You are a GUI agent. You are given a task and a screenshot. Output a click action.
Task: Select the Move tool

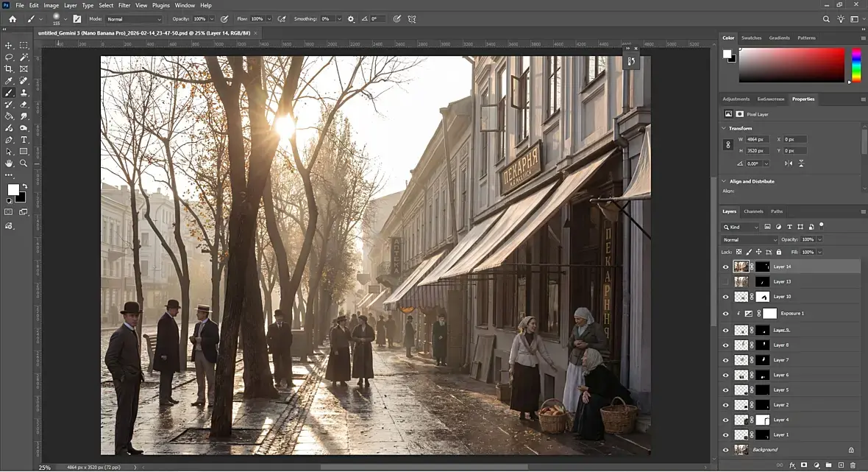(x=9, y=45)
